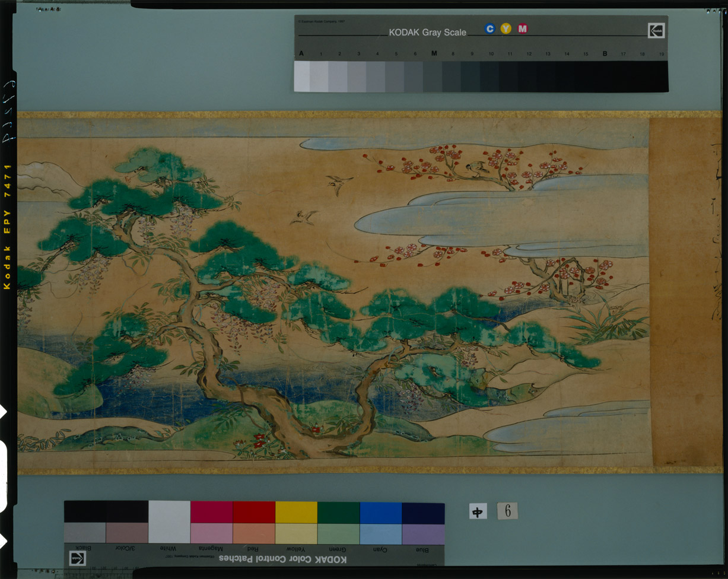Pick the saturated red color patch
The width and height of the screenshot is (728, 579).
[x=254, y=512]
